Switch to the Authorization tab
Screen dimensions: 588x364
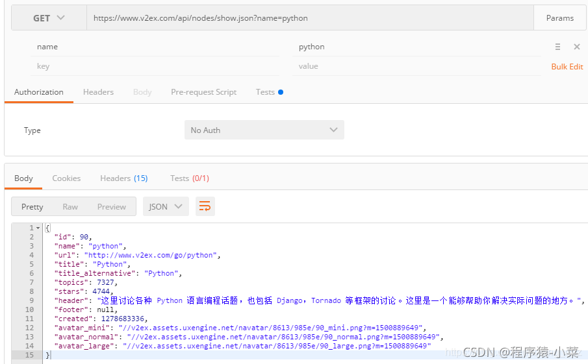click(x=38, y=92)
